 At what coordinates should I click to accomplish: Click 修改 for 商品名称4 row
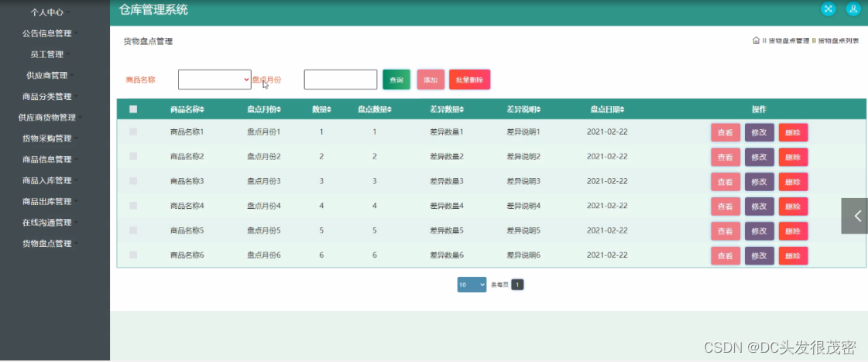(x=760, y=207)
